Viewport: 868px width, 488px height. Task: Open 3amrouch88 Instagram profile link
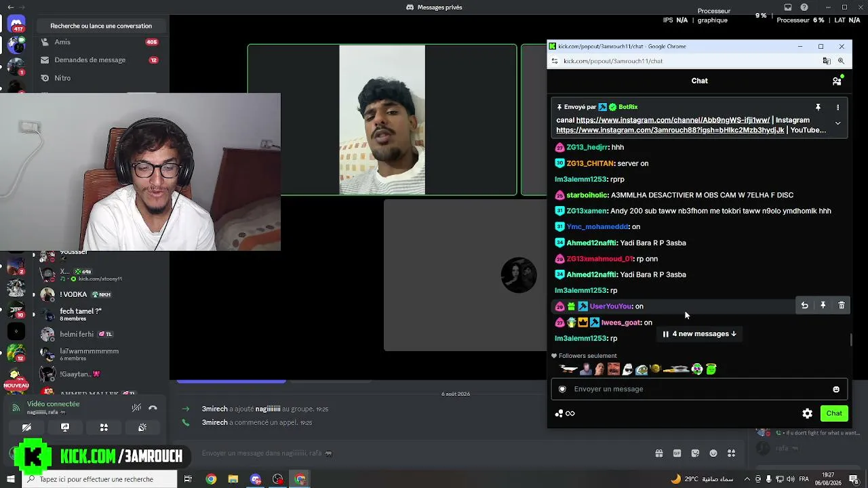pos(670,130)
